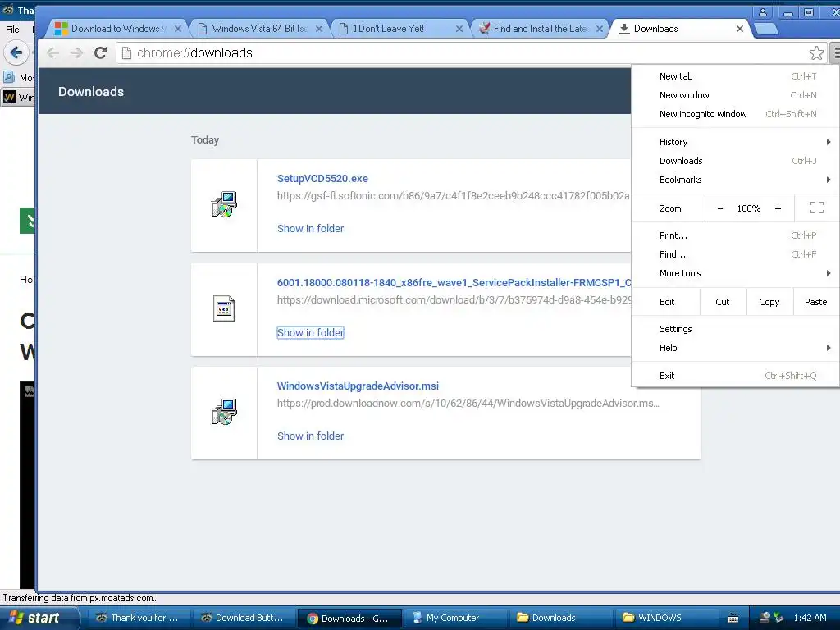The height and width of the screenshot is (630, 840).
Task: Switch to WINDOWS folder taskbar button
Action: [665, 618]
